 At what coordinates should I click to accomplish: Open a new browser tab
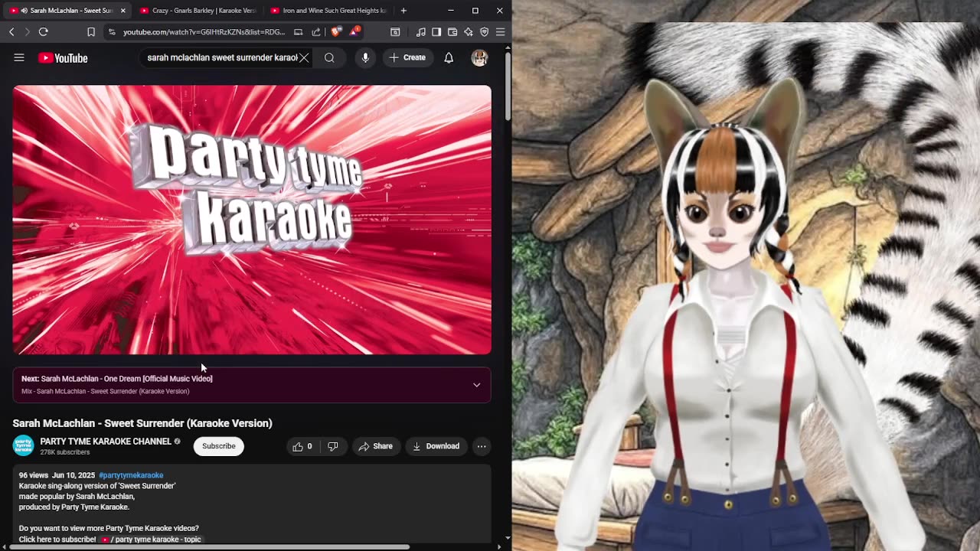tap(403, 11)
